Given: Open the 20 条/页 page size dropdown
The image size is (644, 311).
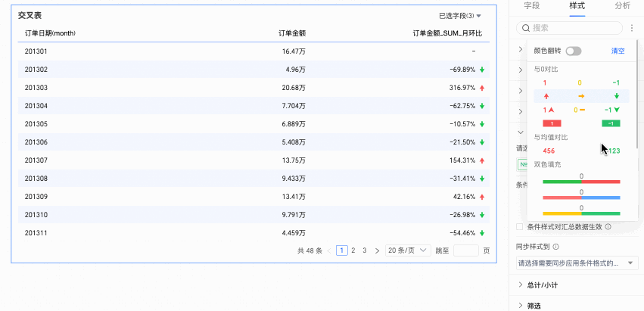Looking at the screenshot, I should [x=408, y=250].
